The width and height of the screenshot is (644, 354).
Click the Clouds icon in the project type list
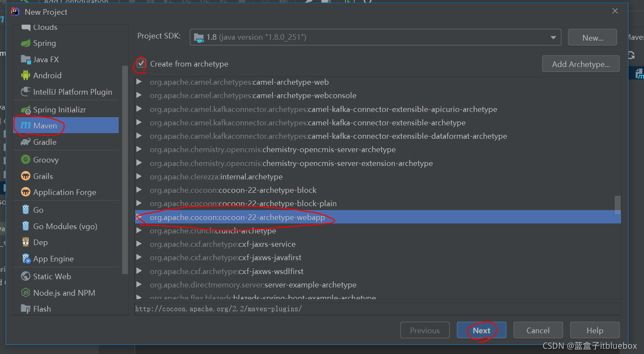[x=26, y=27]
